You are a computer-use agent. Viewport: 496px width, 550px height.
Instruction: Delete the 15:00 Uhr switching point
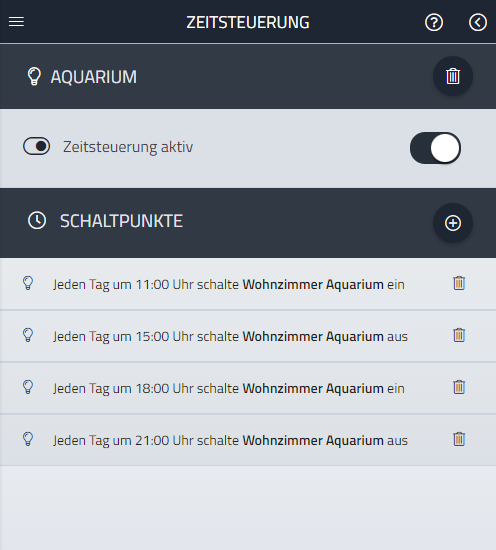(459, 335)
